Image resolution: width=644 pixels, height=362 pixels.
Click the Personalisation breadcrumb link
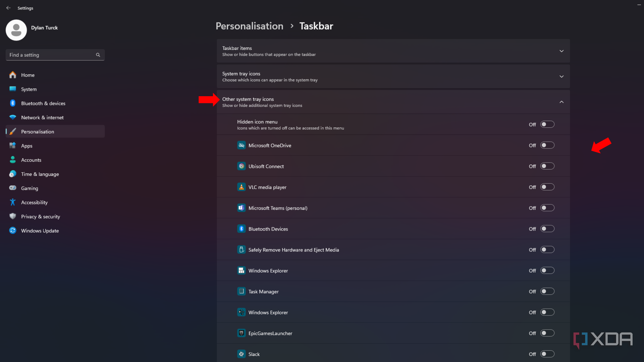[249, 26]
